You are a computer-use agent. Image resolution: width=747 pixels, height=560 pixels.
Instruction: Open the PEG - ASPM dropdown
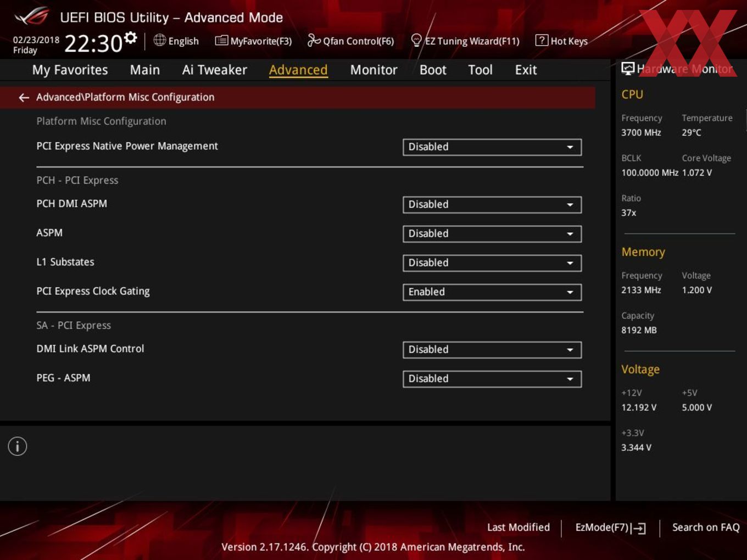pos(492,379)
